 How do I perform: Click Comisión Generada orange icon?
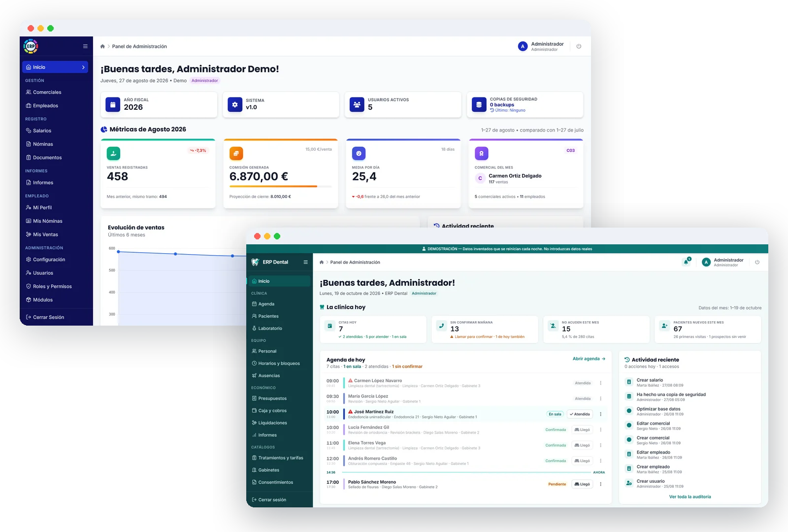pyautogui.click(x=236, y=153)
